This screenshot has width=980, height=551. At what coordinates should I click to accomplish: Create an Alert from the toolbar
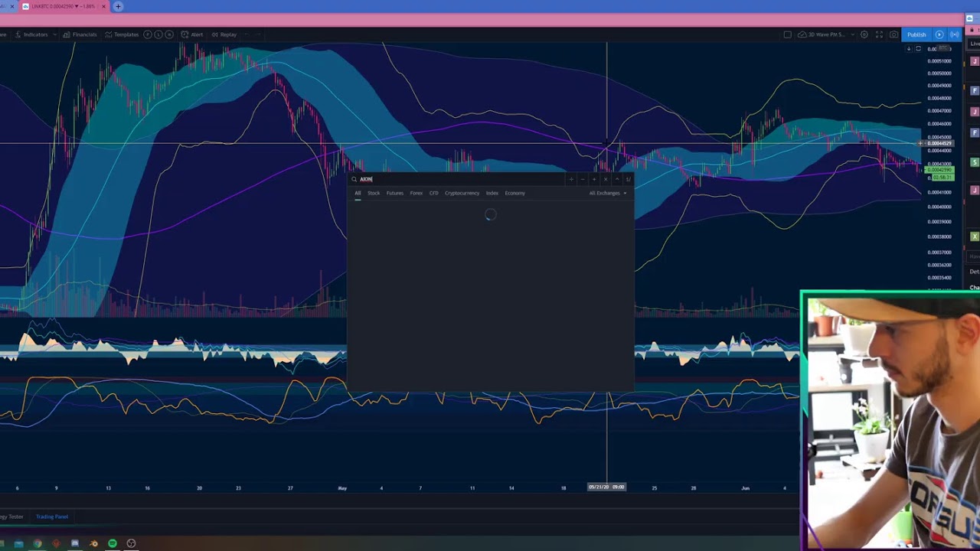192,34
